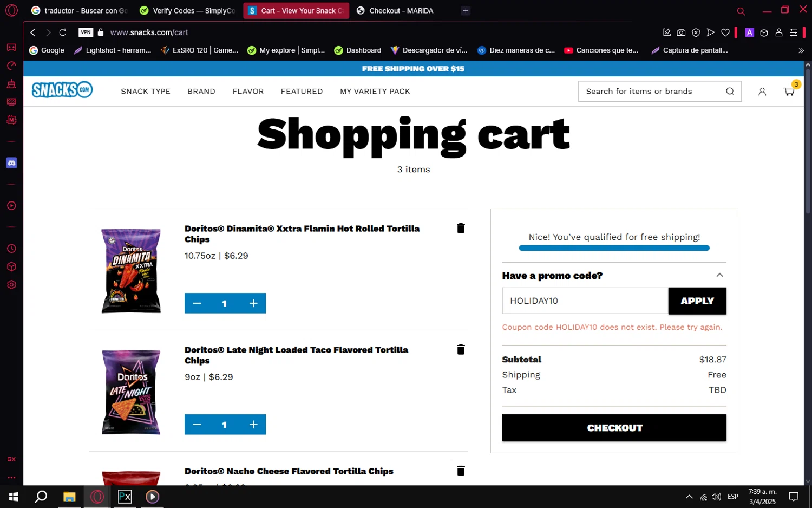Take a snapshot with camera icon
Screen dimensions: 812x508
click(x=681, y=32)
